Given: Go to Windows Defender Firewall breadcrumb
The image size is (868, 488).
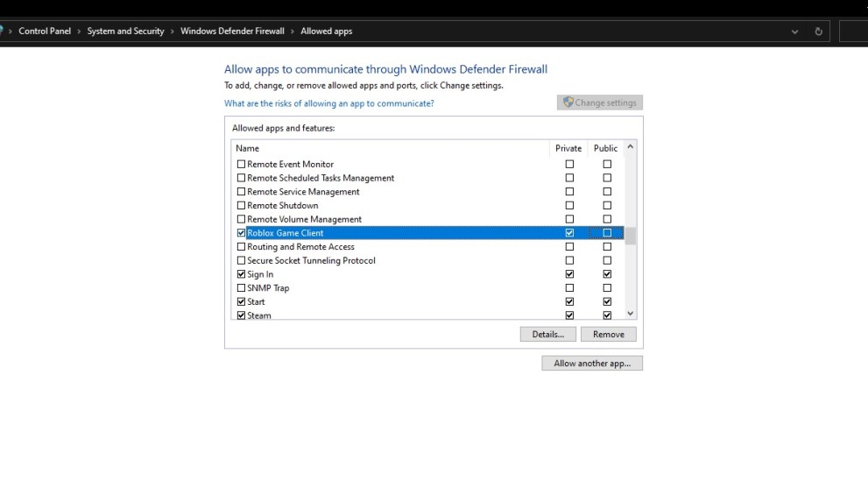Looking at the screenshot, I should 232,31.
